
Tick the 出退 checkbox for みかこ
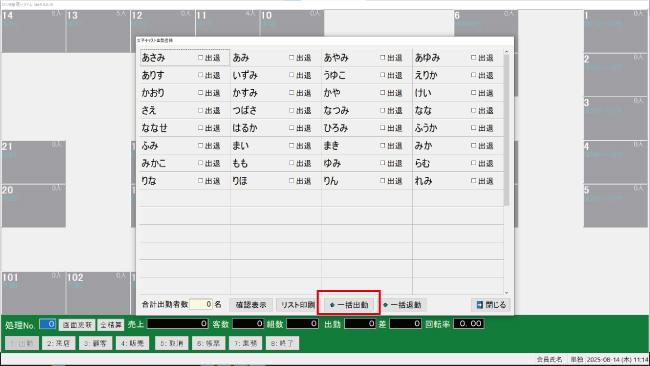coord(201,163)
